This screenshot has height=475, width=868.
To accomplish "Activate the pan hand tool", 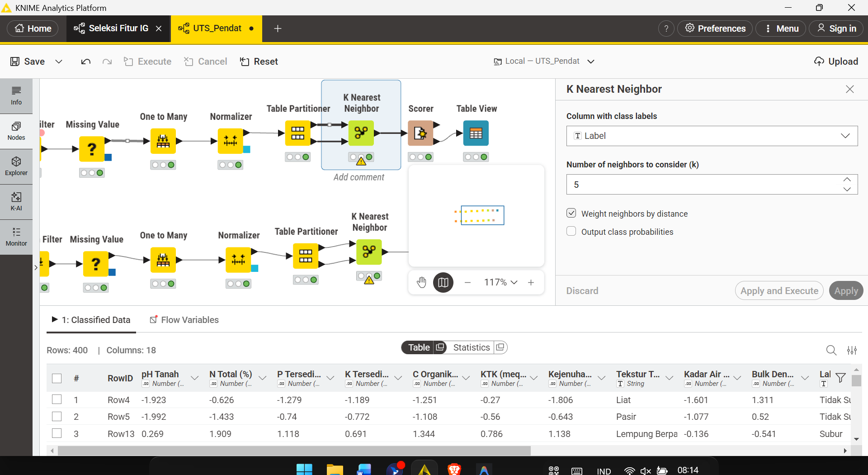I will 421,282.
